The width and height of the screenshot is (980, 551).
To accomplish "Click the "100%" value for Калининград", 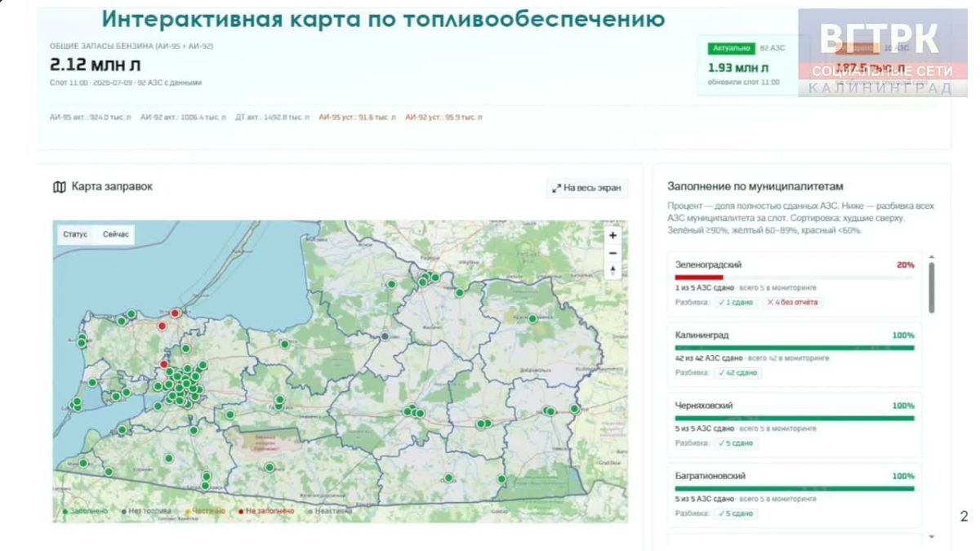I will tap(903, 335).
